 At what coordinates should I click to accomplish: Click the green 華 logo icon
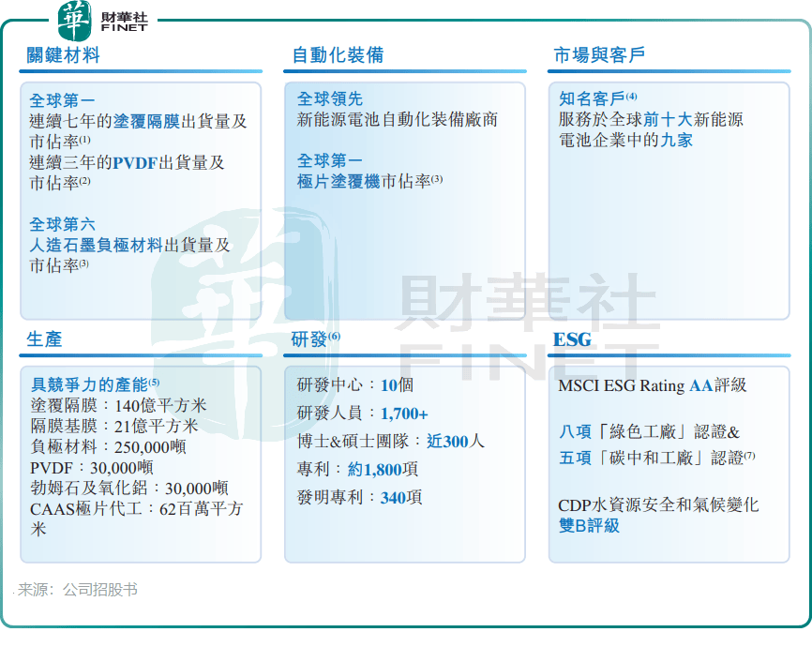[x=73, y=20]
